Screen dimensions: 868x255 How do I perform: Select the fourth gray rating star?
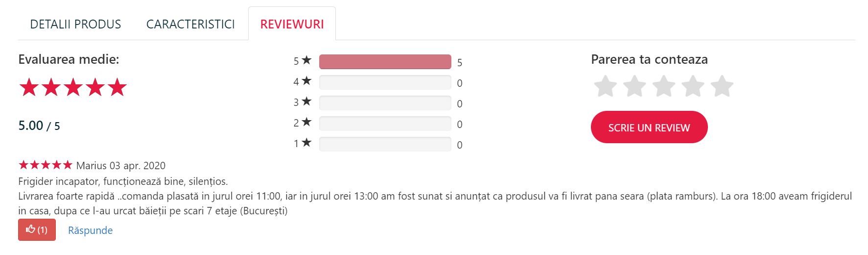click(x=693, y=86)
